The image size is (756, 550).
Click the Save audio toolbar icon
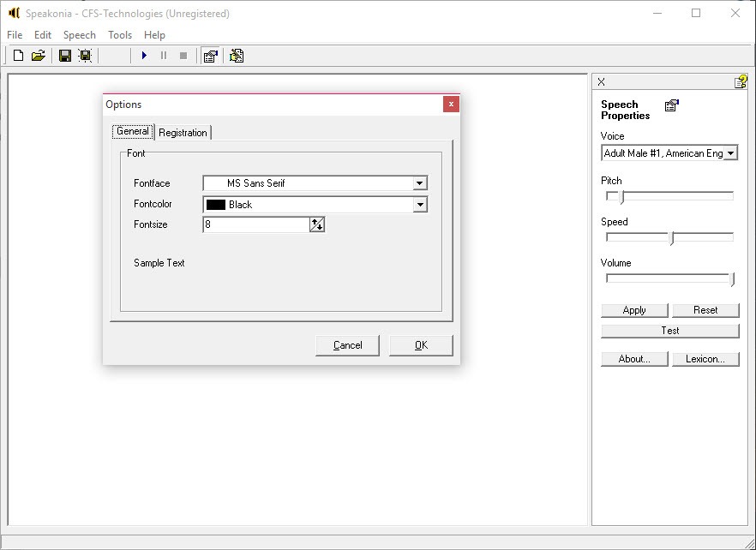86,56
